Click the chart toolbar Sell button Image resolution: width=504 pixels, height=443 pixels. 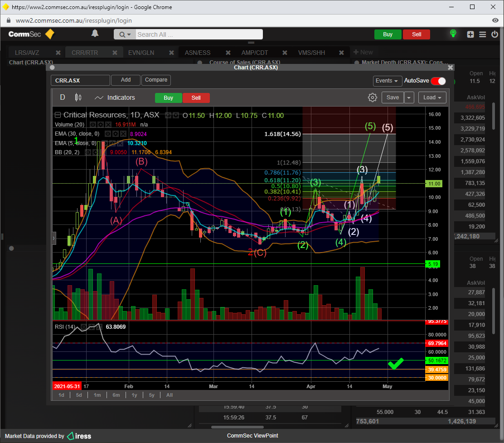pyautogui.click(x=196, y=98)
